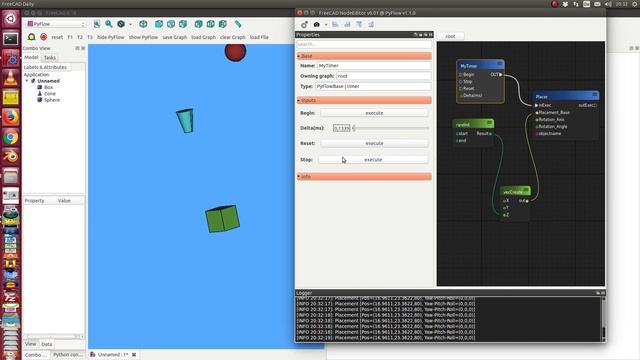The height and width of the screenshot is (360, 640).
Task: Click the second cube view icon after isometric
Action: (x=171, y=24)
